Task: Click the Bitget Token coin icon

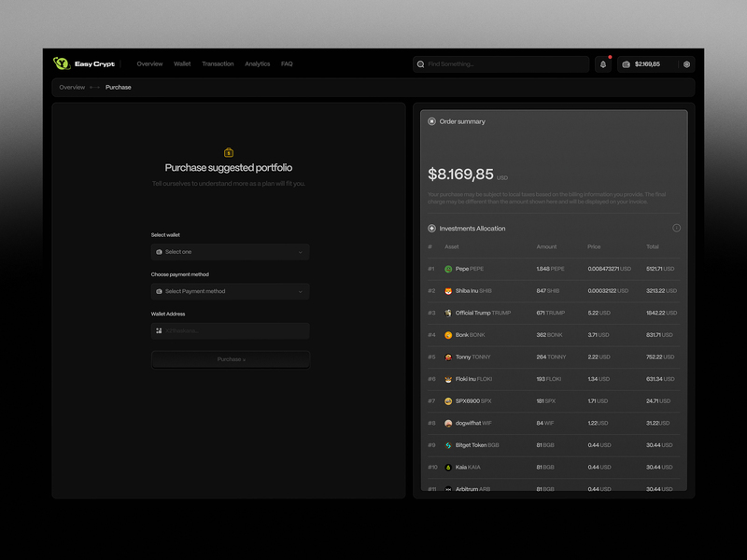Action: click(448, 445)
